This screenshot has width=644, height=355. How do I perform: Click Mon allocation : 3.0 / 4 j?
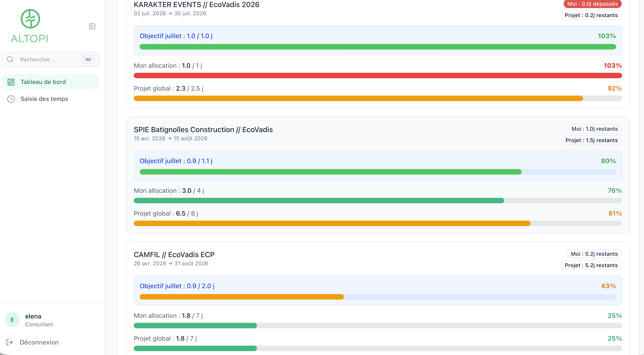[x=169, y=191]
